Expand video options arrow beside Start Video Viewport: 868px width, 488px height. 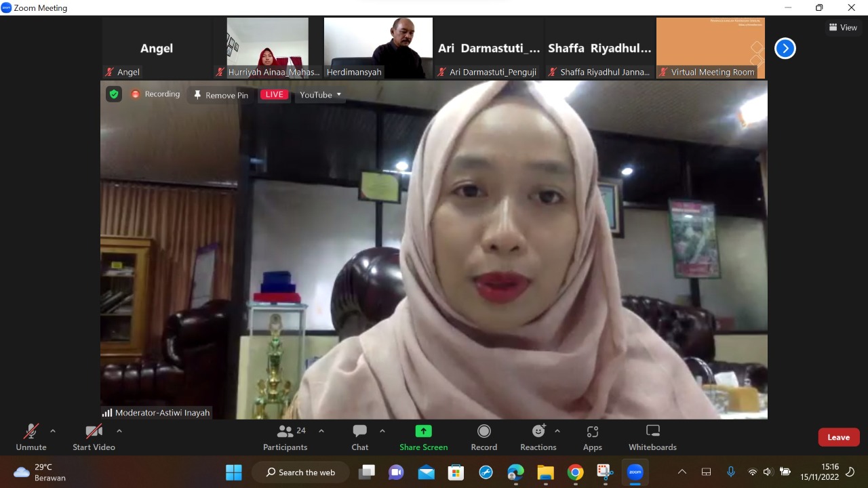pos(119,431)
